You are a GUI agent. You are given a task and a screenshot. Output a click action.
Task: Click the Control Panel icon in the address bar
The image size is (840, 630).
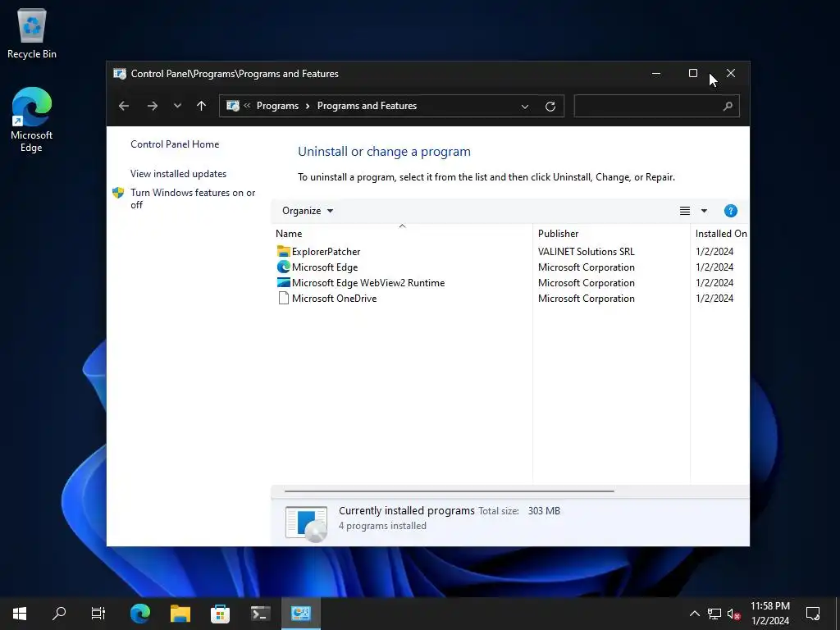[x=232, y=106]
